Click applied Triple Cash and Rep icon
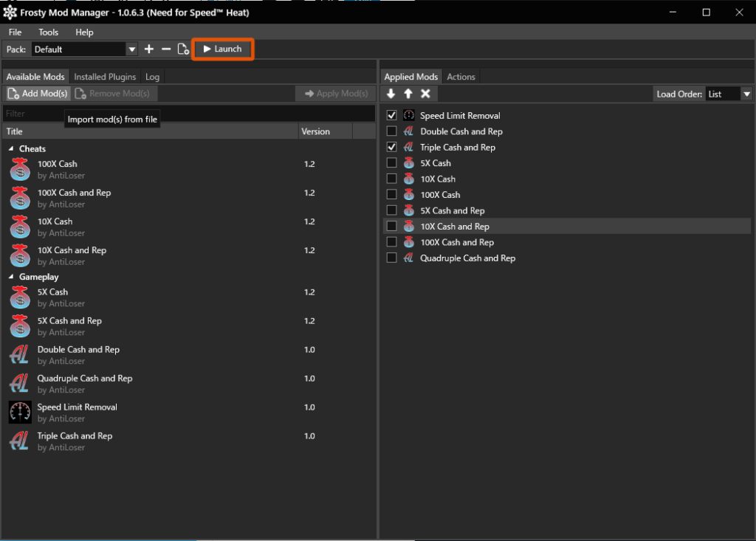The width and height of the screenshot is (756, 541). [409, 147]
